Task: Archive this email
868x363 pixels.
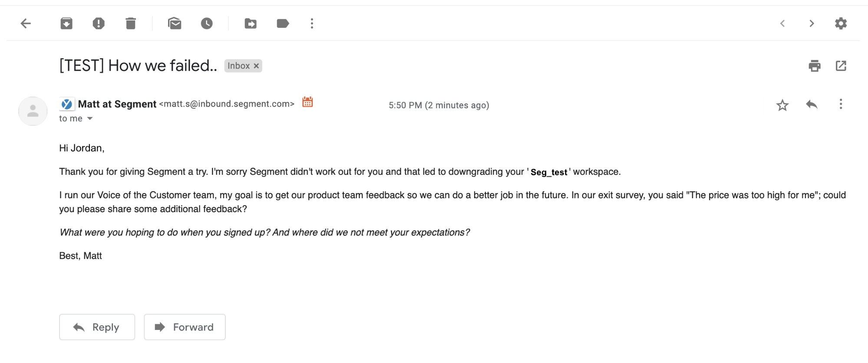Action: [x=66, y=23]
